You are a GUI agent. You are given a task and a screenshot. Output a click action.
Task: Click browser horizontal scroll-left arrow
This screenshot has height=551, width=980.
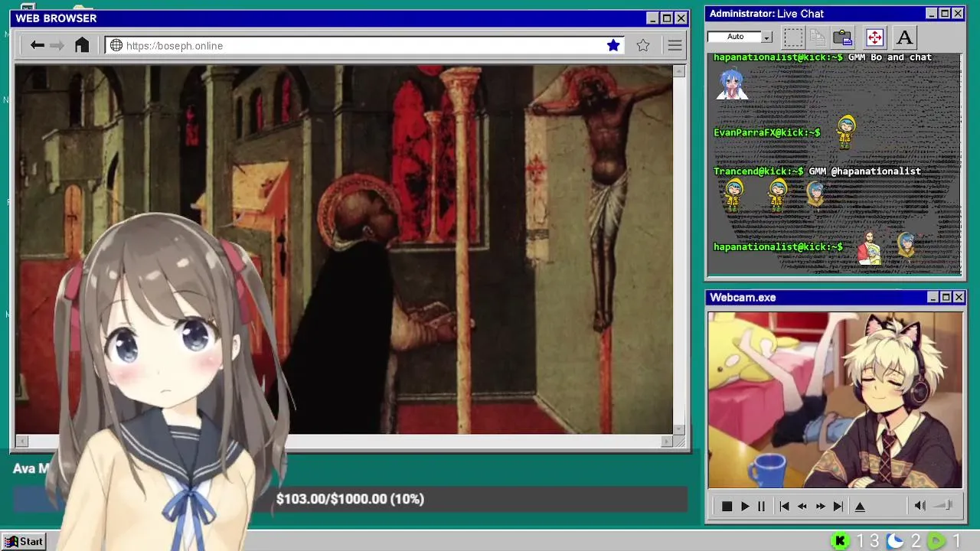(x=21, y=441)
